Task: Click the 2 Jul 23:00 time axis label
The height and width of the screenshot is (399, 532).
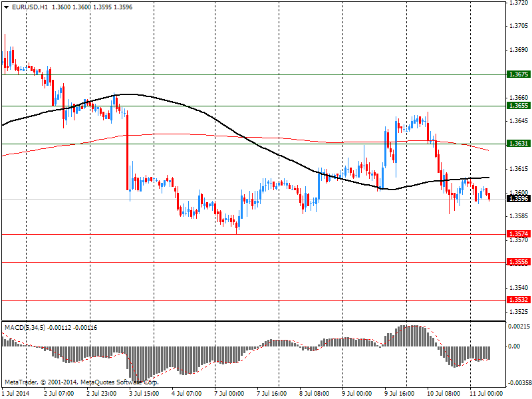Action: (102, 393)
